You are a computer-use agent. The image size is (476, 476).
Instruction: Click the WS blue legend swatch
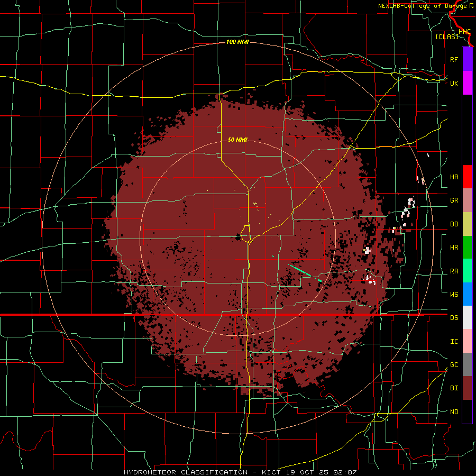[x=467, y=294]
